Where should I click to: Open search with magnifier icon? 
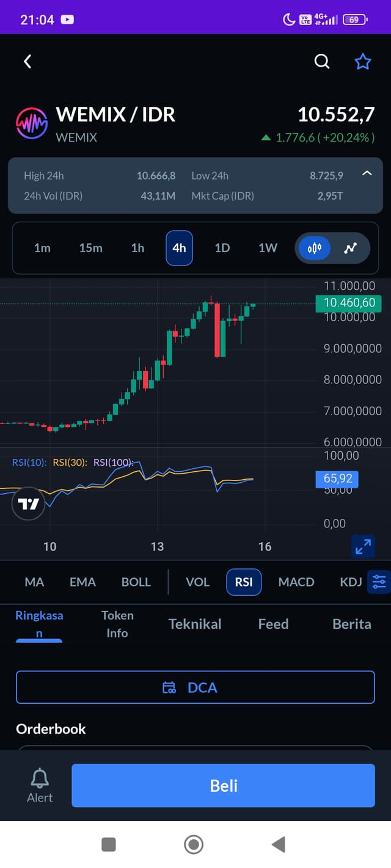tap(322, 61)
